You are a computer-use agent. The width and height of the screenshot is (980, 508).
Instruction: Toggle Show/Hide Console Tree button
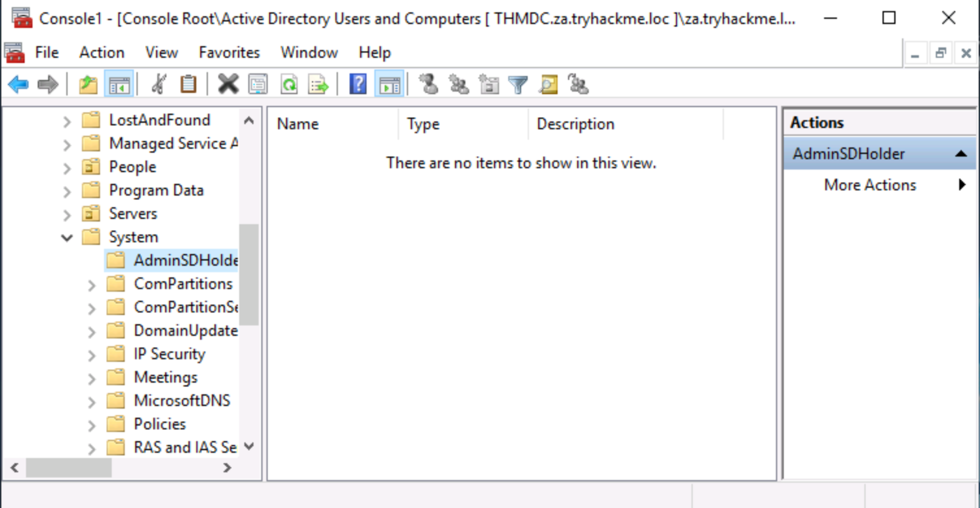tap(119, 84)
